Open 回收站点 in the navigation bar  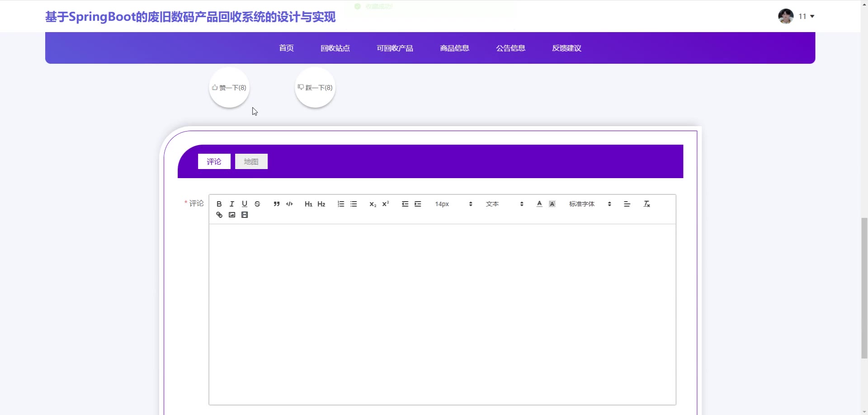coord(335,48)
